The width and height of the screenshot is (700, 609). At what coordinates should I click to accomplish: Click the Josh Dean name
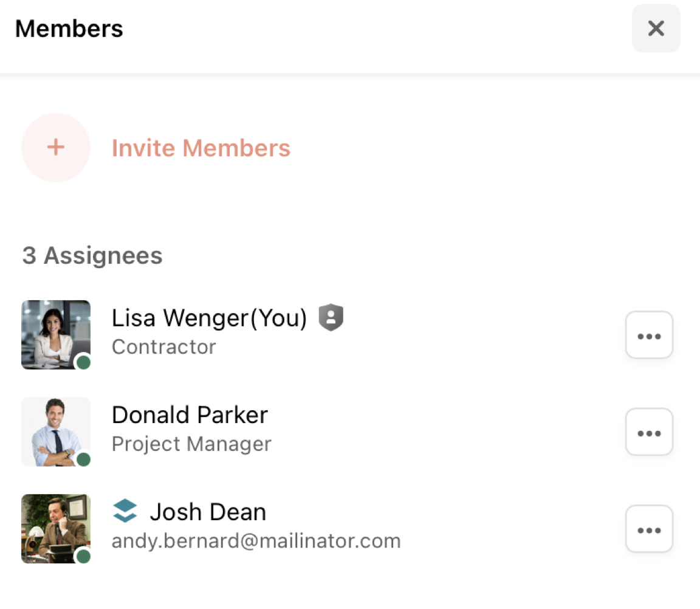point(208,512)
